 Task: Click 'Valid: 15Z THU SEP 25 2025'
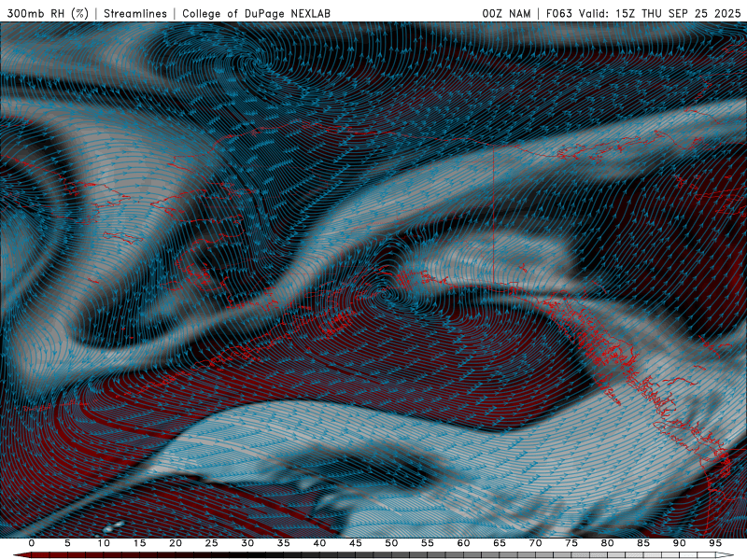coord(660,14)
